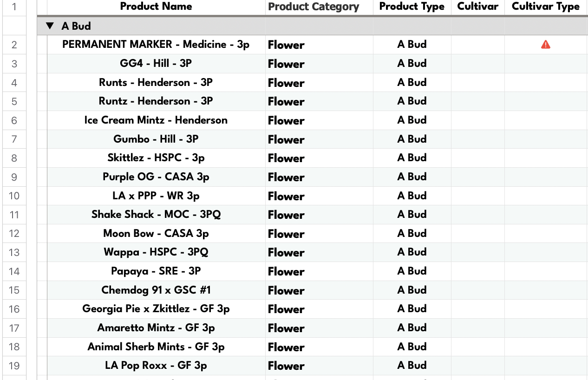Image resolution: width=588 pixels, height=380 pixels.
Task: Click the red warning triangle icon
Action: point(546,45)
